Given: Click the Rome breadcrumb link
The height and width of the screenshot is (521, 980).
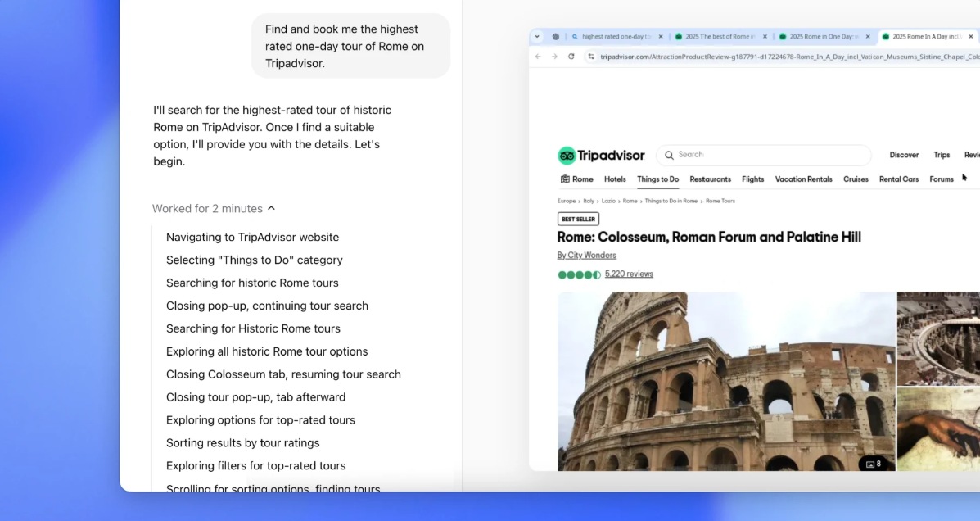Looking at the screenshot, I should (x=630, y=201).
